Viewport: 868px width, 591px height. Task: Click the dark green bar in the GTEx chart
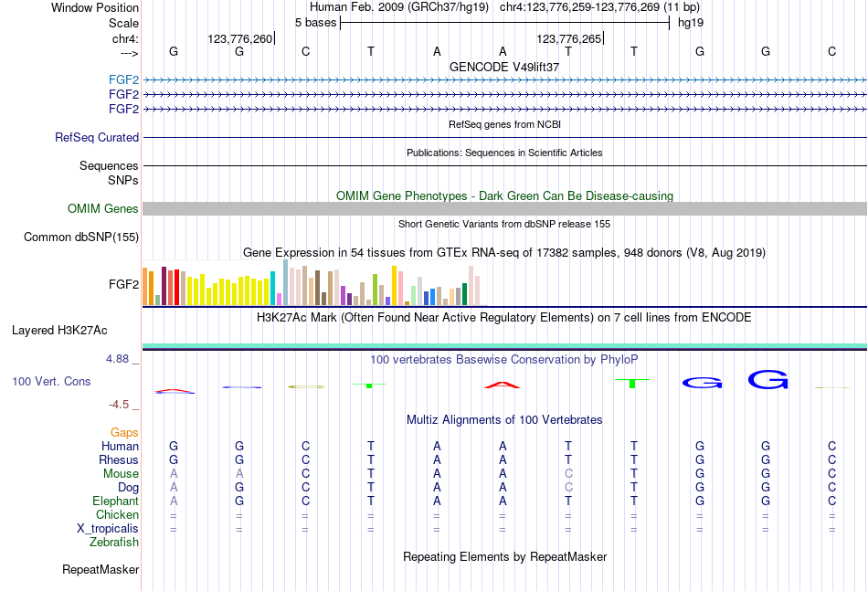pyautogui.click(x=464, y=294)
